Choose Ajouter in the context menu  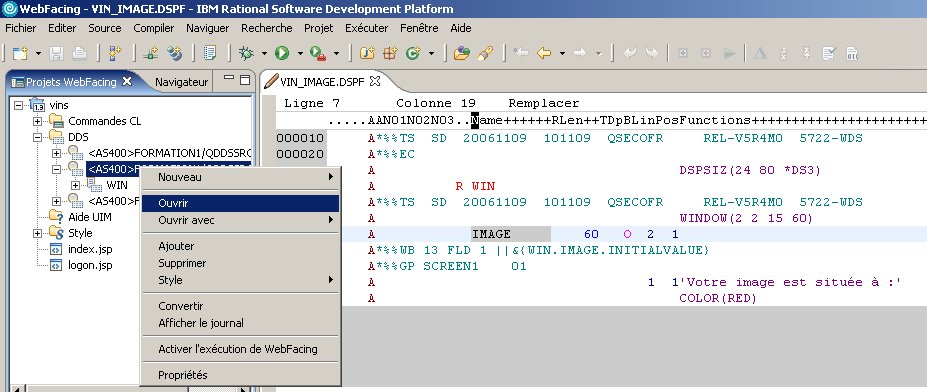[240, 246]
